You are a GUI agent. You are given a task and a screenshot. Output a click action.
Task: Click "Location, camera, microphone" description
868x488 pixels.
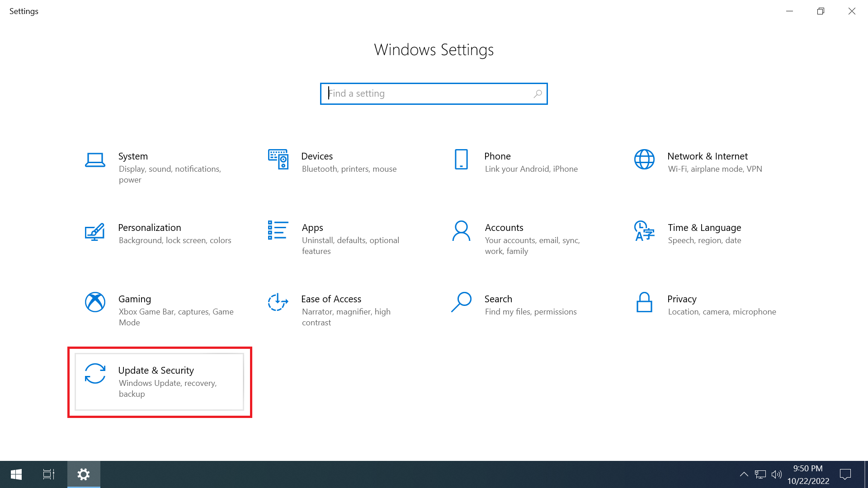(722, 312)
